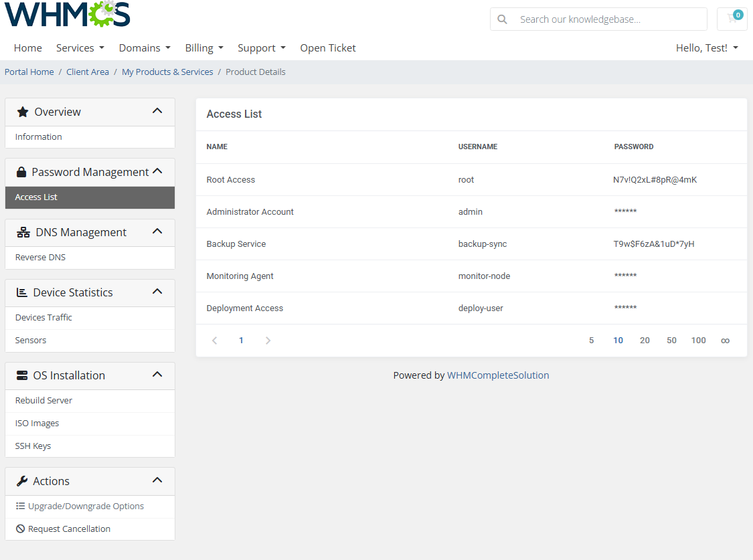Image resolution: width=753 pixels, height=560 pixels.
Task: Click the Backup Service password value
Action: (653, 244)
